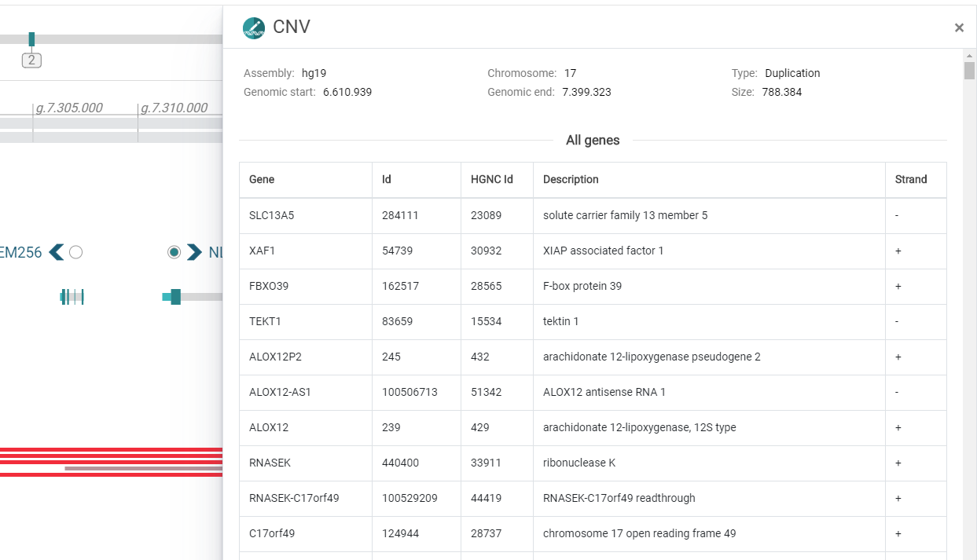Click the Description column header

571,180
